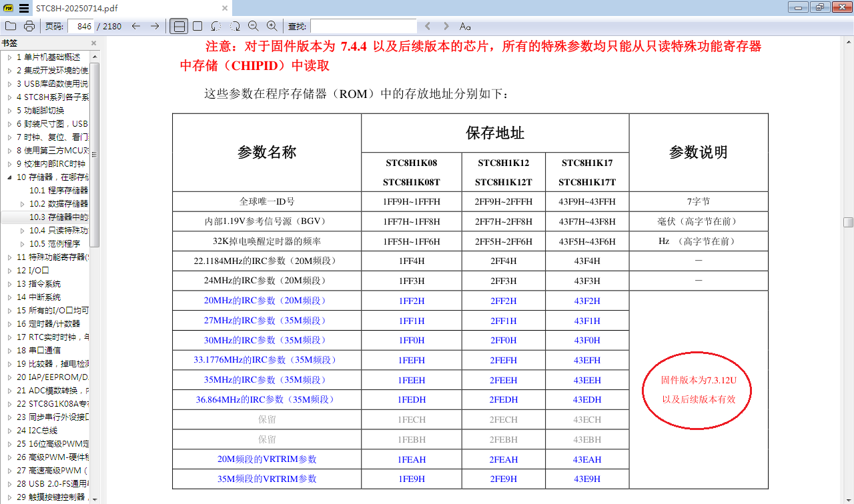Open bookmark 24 I2C总线

coord(37,431)
